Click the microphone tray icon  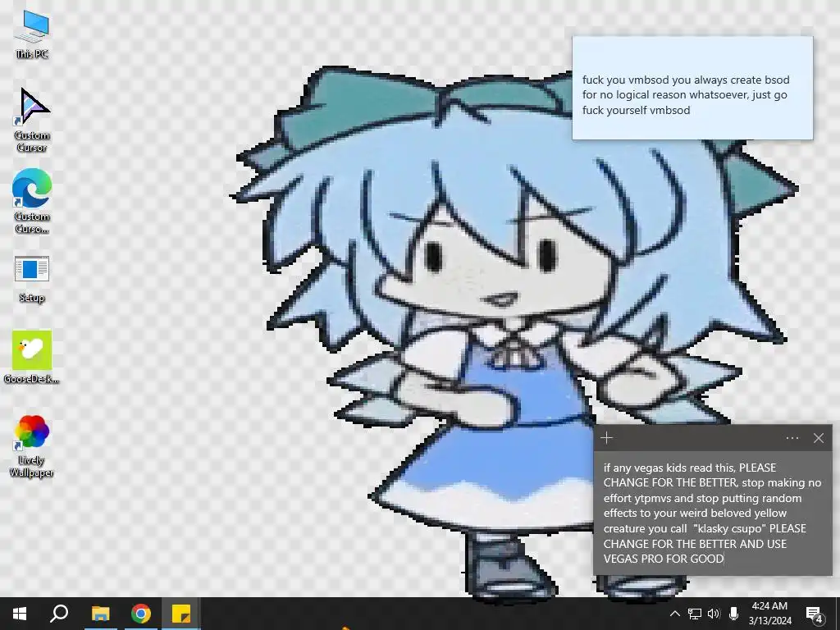[x=733, y=614]
